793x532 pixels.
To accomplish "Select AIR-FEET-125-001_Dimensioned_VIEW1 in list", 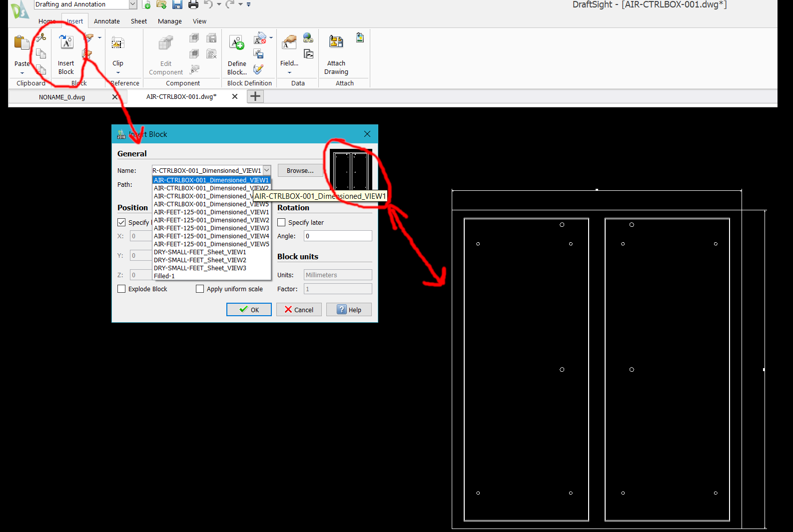I will (211, 212).
